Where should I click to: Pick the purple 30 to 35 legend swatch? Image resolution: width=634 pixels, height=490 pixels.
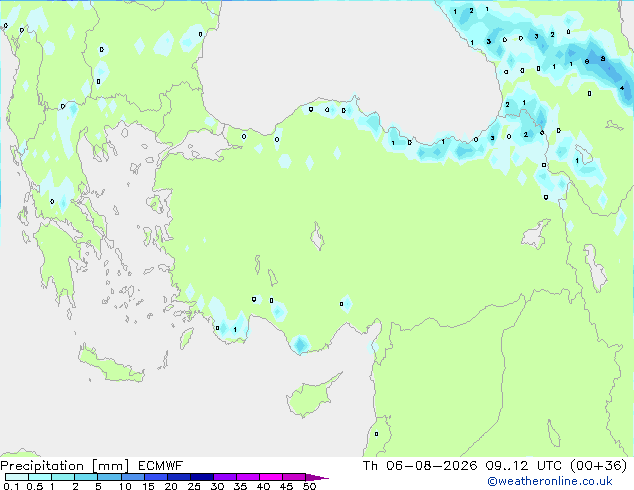pyautogui.click(x=225, y=477)
